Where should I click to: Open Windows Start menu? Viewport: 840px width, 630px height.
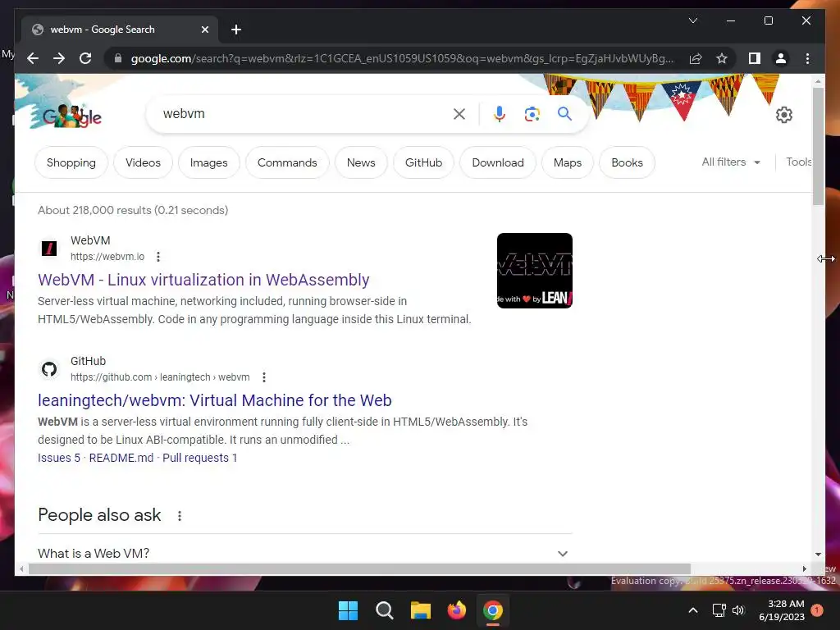(348, 610)
